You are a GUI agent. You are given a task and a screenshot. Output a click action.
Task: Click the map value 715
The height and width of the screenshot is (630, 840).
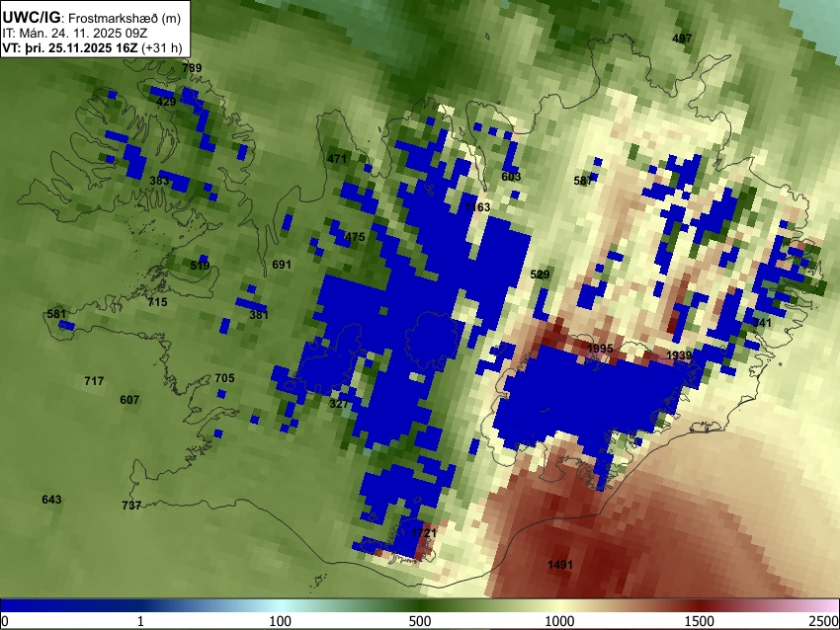157,302
